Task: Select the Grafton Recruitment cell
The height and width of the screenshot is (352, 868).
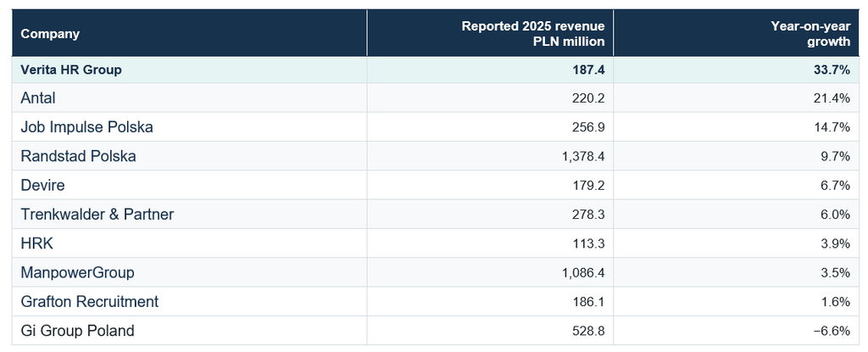Action: click(x=189, y=302)
